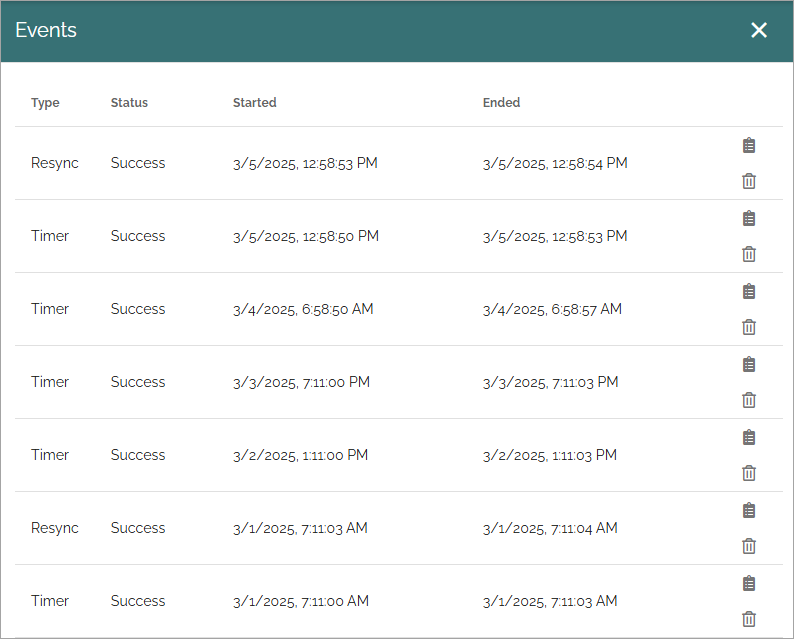Image resolution: width=794 pixels, height=639 pixels.
Task: Click start time 3/1/2025, 7:11:03 AM
Action: pos(300,528)
